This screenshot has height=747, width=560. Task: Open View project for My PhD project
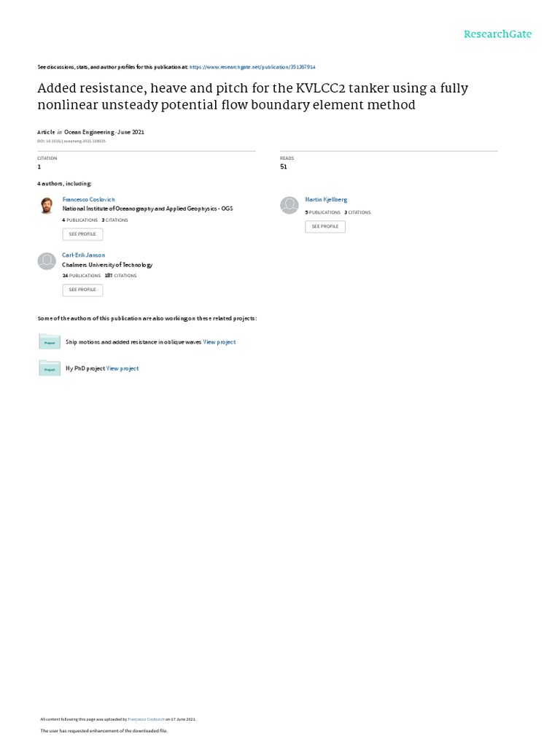pyautogui.click(x=122, y=368)
